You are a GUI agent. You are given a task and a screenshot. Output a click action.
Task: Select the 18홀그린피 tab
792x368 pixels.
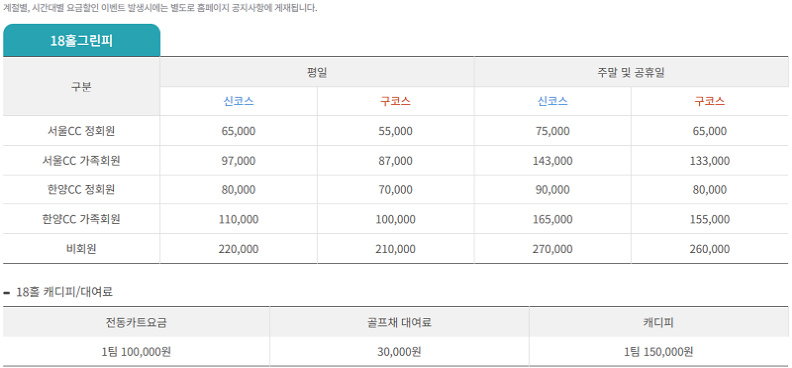pyautogui.click(x=81, y=40)
